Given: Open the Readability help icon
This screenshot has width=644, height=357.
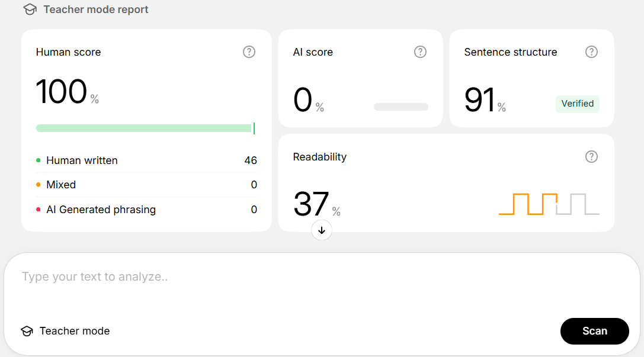Looking at the screenshot, I should coord(591,156).
